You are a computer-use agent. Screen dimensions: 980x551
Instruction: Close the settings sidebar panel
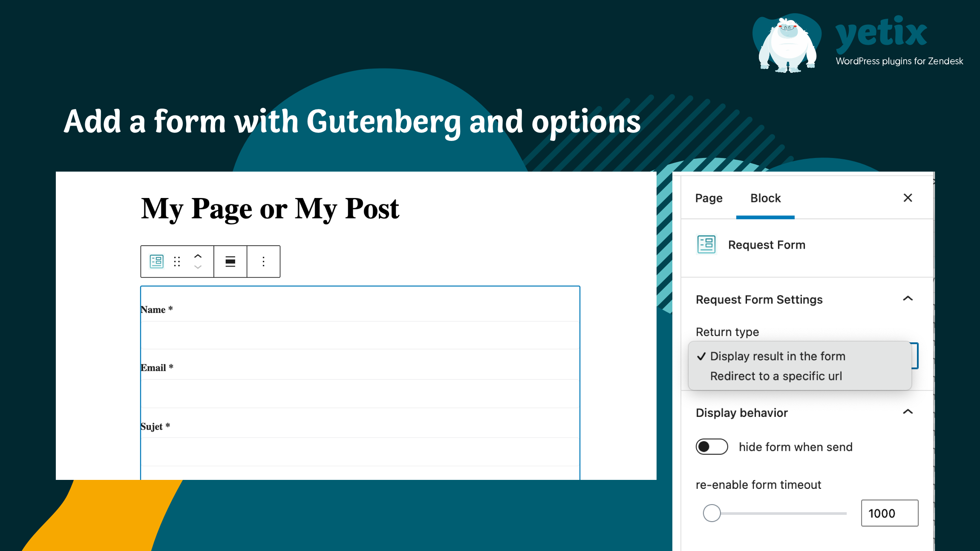tap(908, 198)
